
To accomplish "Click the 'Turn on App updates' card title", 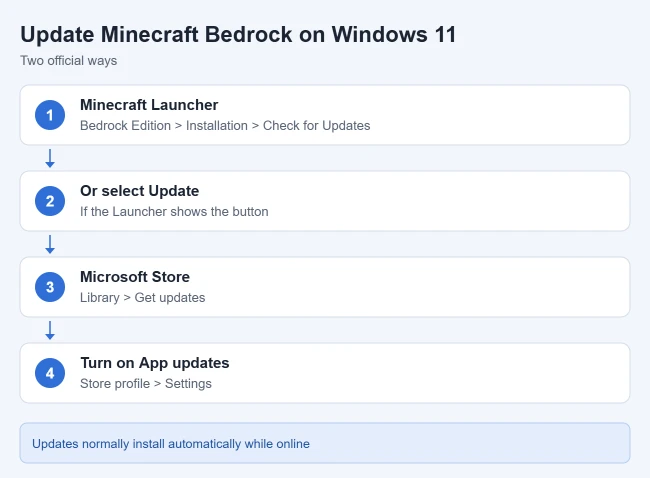I will pyautogui.click(x=155, y=363).
